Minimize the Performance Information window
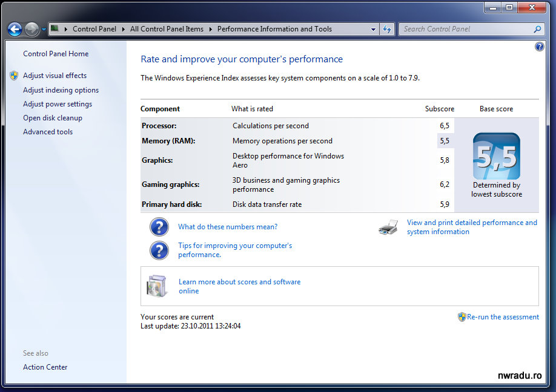This screenshot has height=392, width=556. pyautogui.click(x=492, y=7)
